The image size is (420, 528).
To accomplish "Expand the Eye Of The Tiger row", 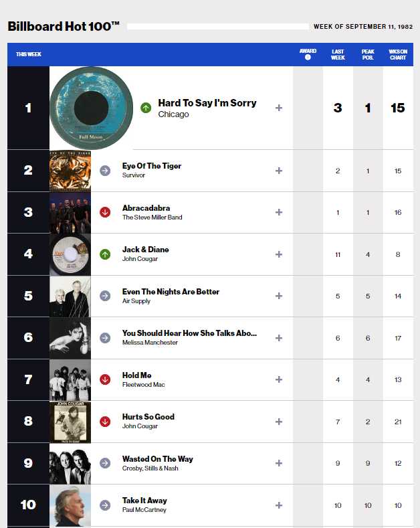I will [279, 171].
